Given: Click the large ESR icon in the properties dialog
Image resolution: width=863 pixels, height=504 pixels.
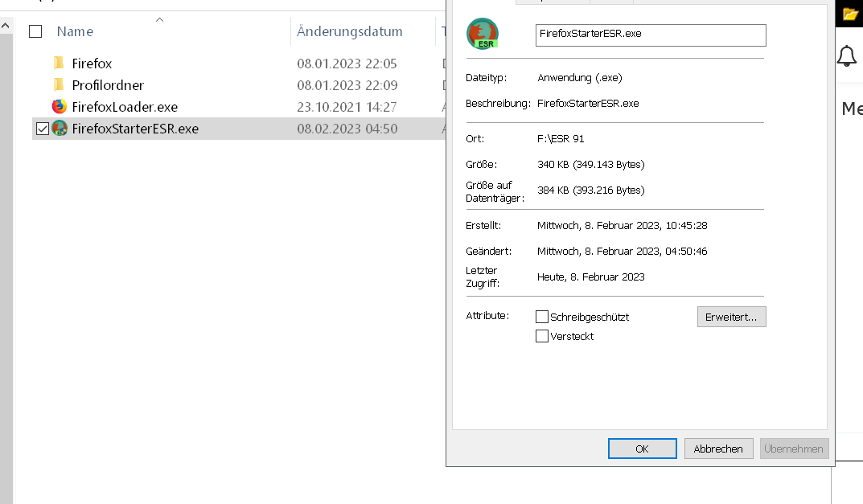Looking at the screenshot, I should pos(483,35).
